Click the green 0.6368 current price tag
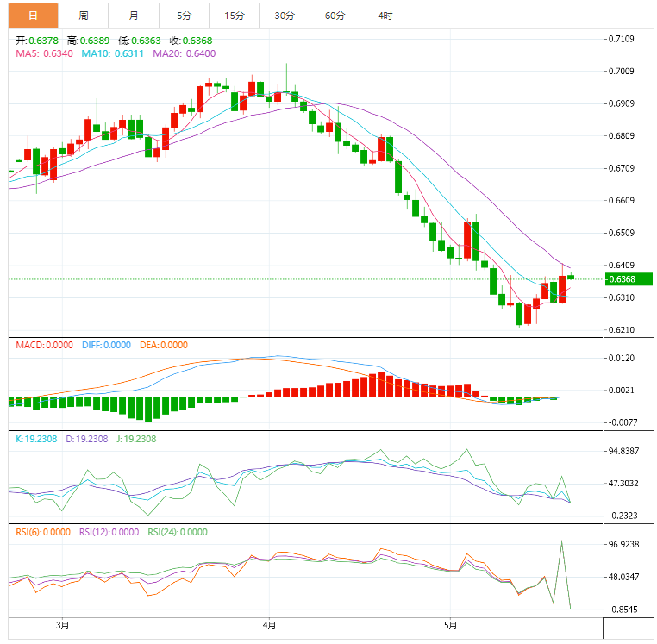Viewport: 657px width, 644px height. tap(629, 279)
